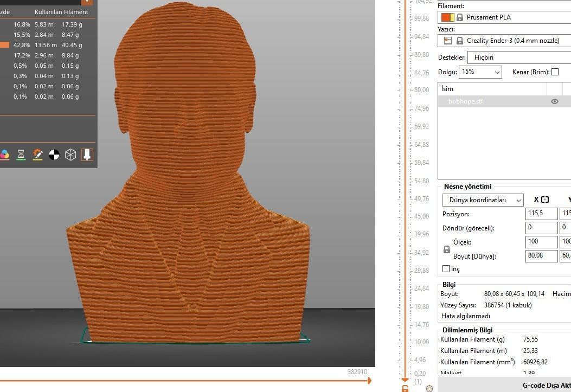Click the 382910 move counter label
The image size is (571, 392).
point(357,371)
